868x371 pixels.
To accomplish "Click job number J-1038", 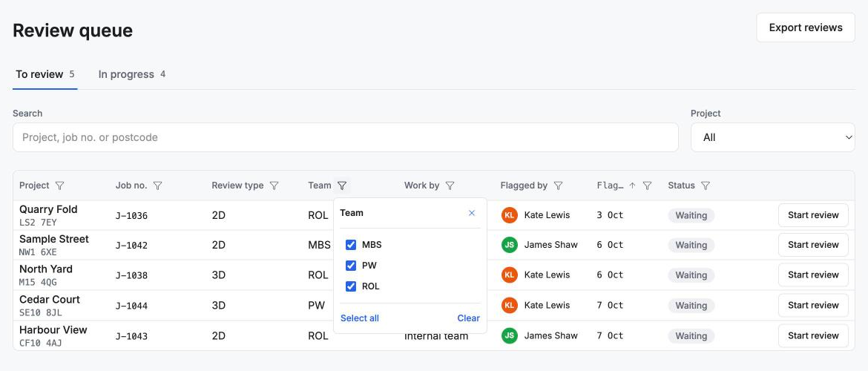I will click(132, 275).
